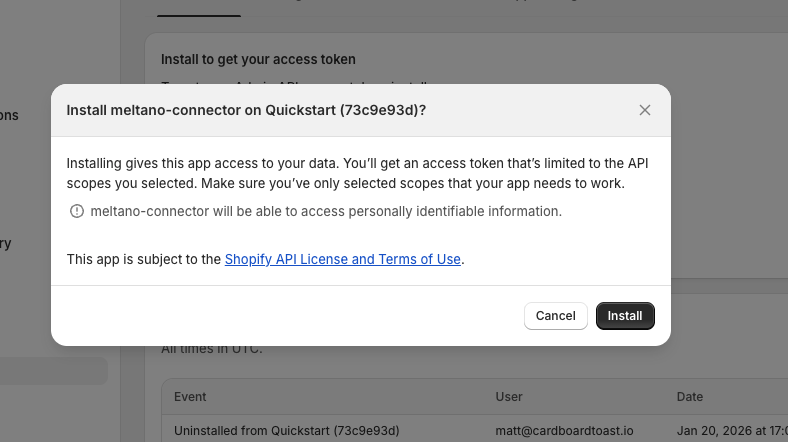Open Shopify API License and Terms of Use link
The width and height of the screenshot is (788, 442).
[x=343, y=259]
